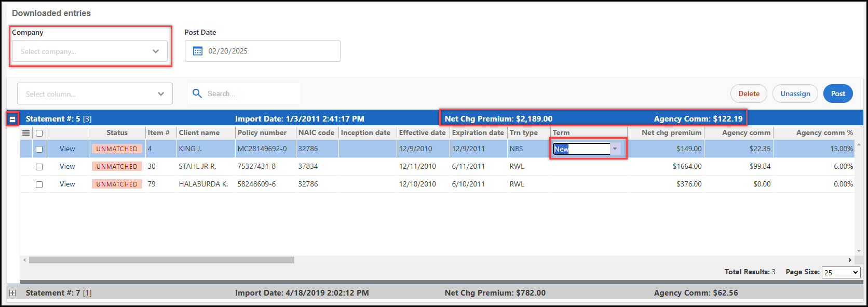Click client name STAHL JR R.
The image size is (868, 307).
(197, 166)
